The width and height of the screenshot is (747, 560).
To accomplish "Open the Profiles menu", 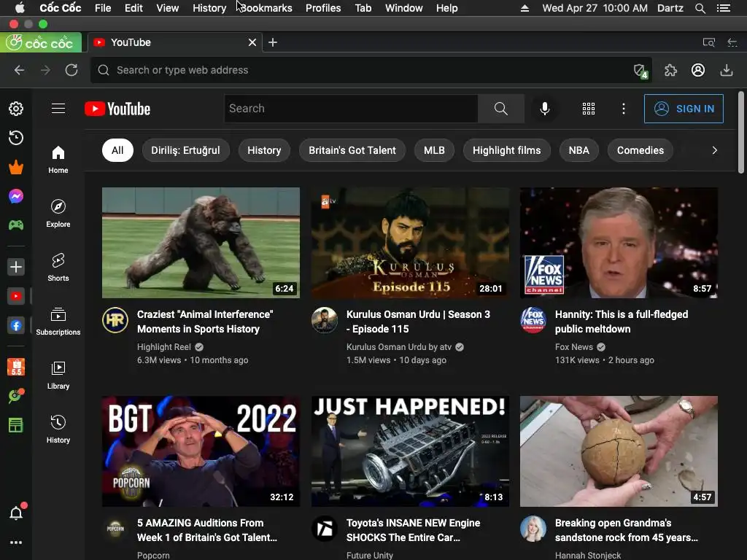I will [x=323, y=8].
